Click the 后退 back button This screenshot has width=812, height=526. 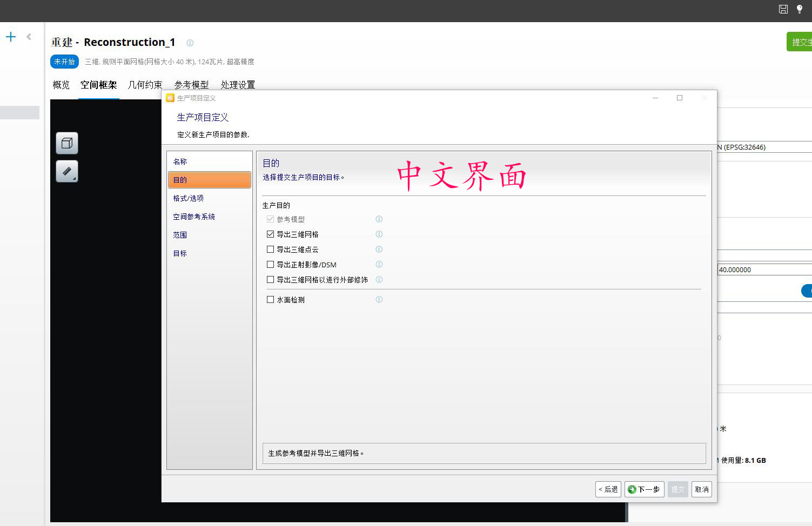pyautogui.click(x=608, y=489)
